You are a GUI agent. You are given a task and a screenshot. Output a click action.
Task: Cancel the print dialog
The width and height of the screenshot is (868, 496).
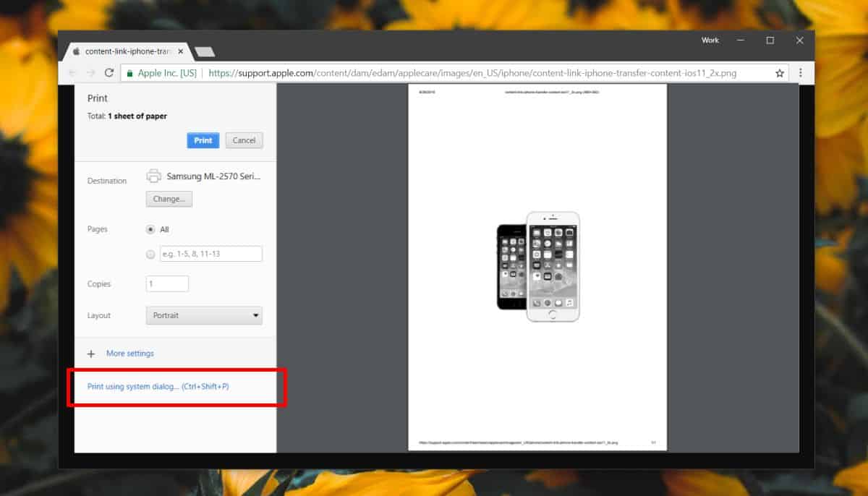244,140
